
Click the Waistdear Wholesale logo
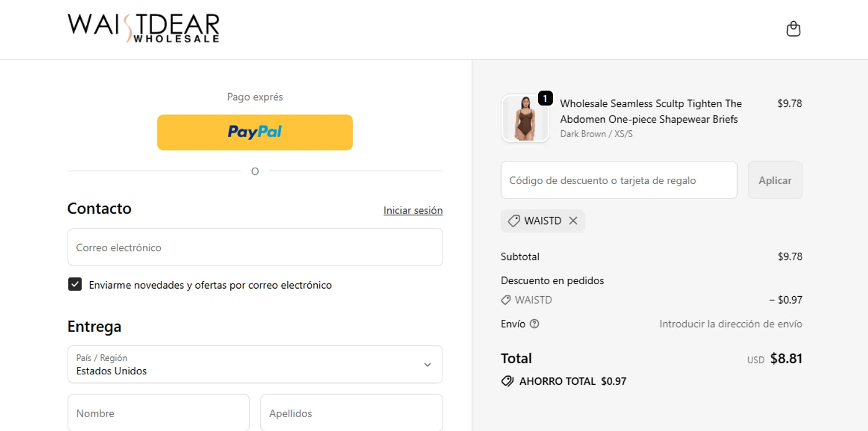tap(144, 28)
